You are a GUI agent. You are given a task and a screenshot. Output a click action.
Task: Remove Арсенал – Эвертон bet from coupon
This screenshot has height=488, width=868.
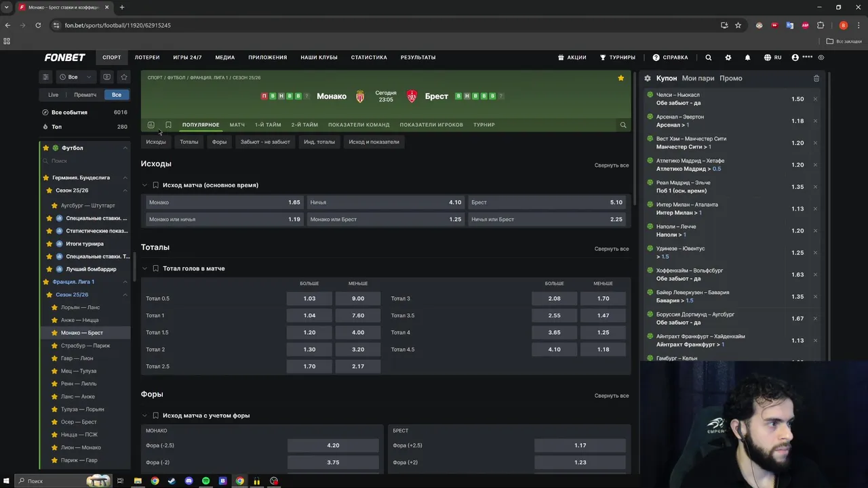tap(815, 121)
